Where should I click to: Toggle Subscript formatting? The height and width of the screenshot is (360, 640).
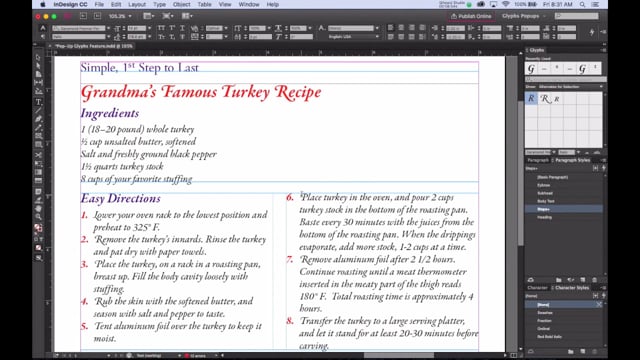(x=172, y=37)
